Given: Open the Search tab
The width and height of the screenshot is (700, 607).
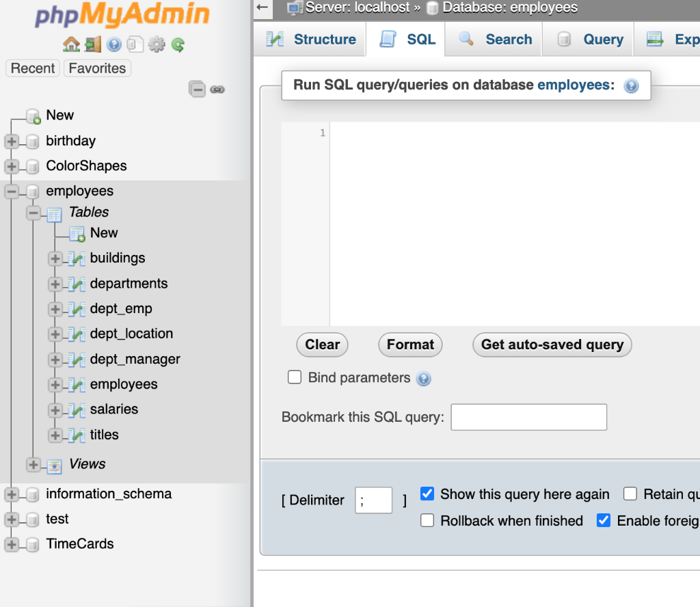Looking at the screenshot, I should [x=494, y=39].
